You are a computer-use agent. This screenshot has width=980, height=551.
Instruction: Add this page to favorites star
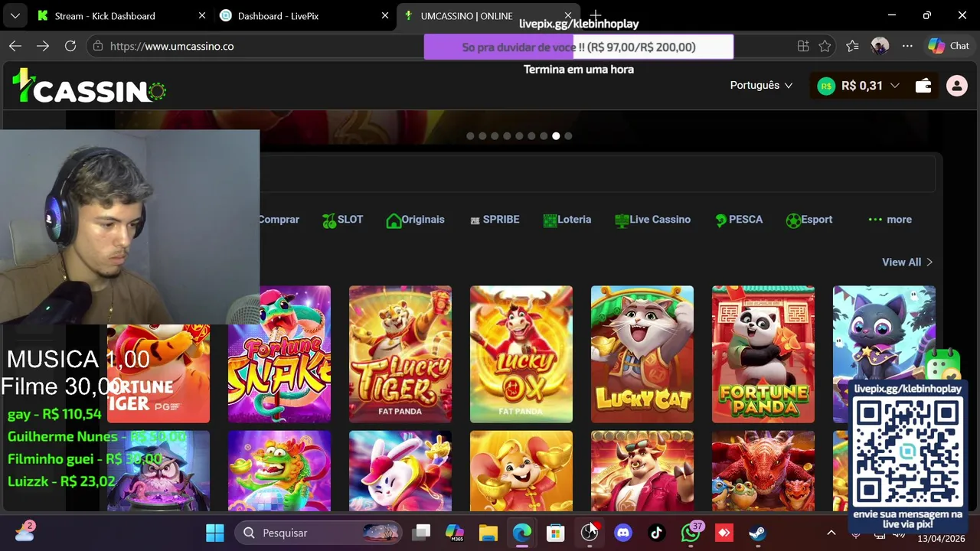pos(825,46)
